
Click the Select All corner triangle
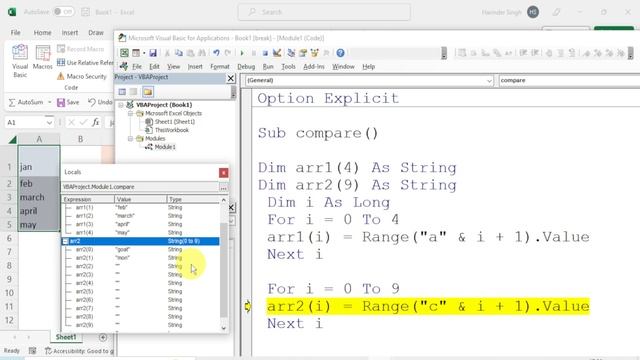(12, 140)
